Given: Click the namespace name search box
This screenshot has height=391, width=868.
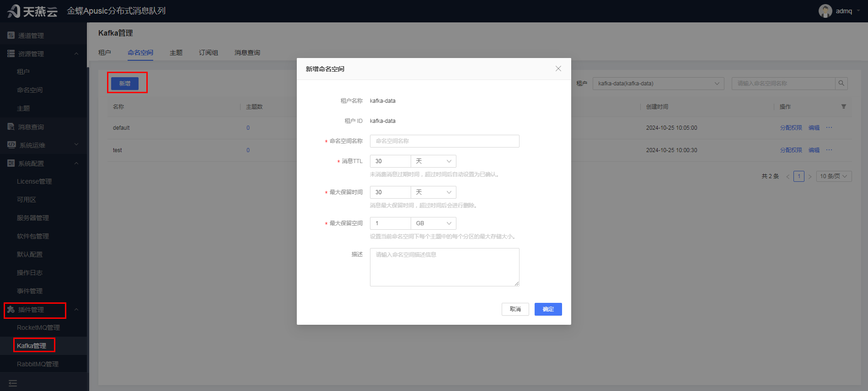Looking at the screenshot, I should [x=783, y=83].
